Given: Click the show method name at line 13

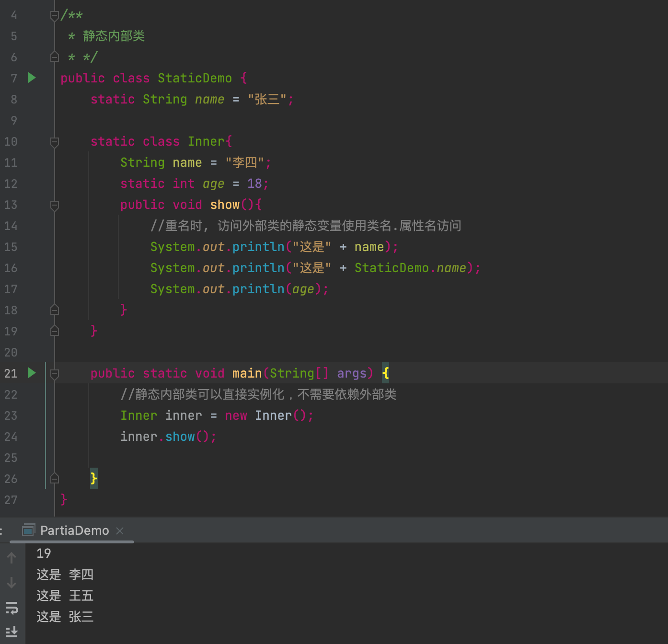Looking at the screenshot, I should (x=225, y=205).
